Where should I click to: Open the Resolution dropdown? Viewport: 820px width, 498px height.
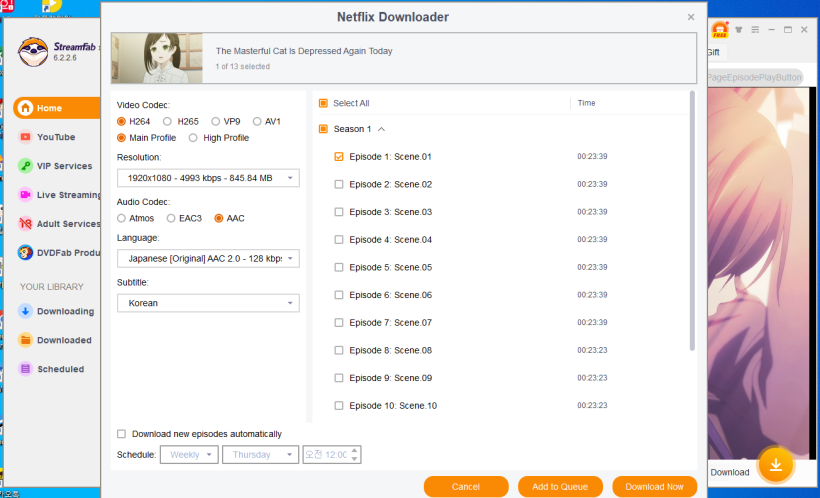click(x=208, y=178)
